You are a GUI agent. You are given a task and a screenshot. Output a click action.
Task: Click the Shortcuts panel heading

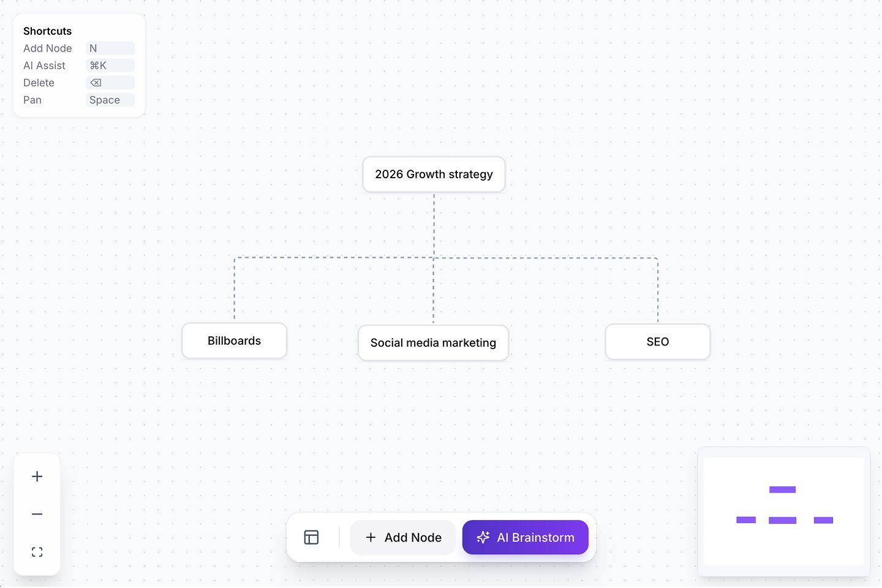[x=47, y=31]
